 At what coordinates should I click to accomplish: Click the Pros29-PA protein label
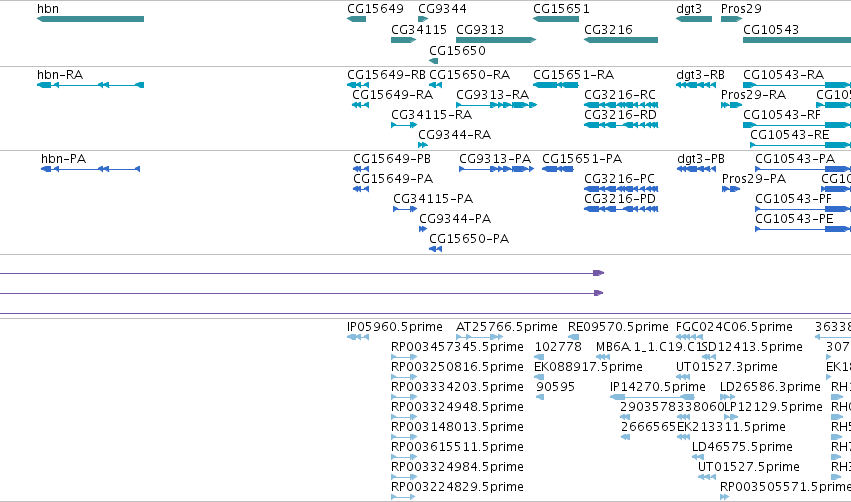[x=754, y=179]
